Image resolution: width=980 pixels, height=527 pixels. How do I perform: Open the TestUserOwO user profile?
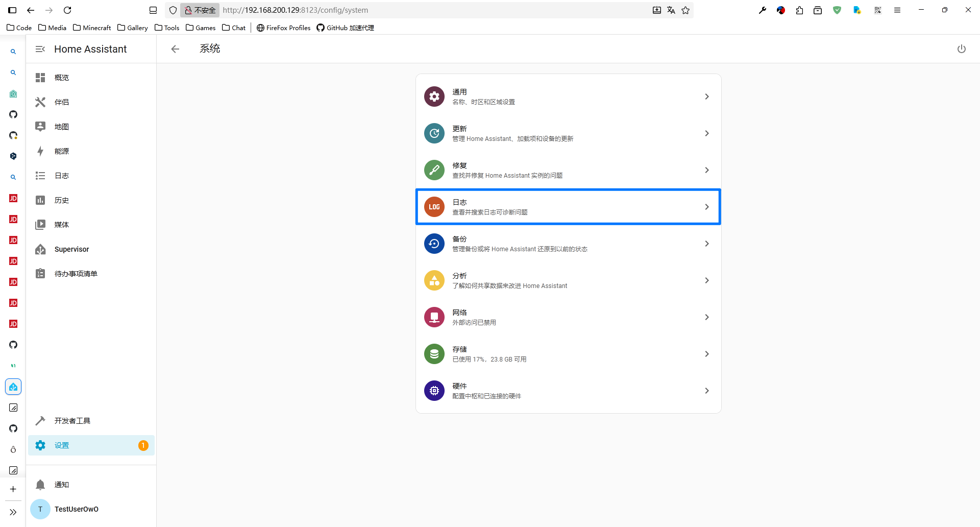(x=76, y=509)
